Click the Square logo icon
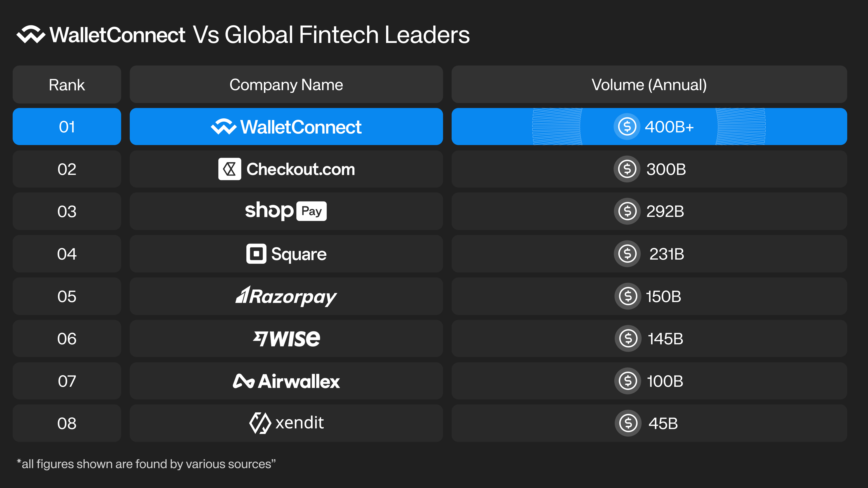This screenshot has width=868, height=488. pos(256,253)
